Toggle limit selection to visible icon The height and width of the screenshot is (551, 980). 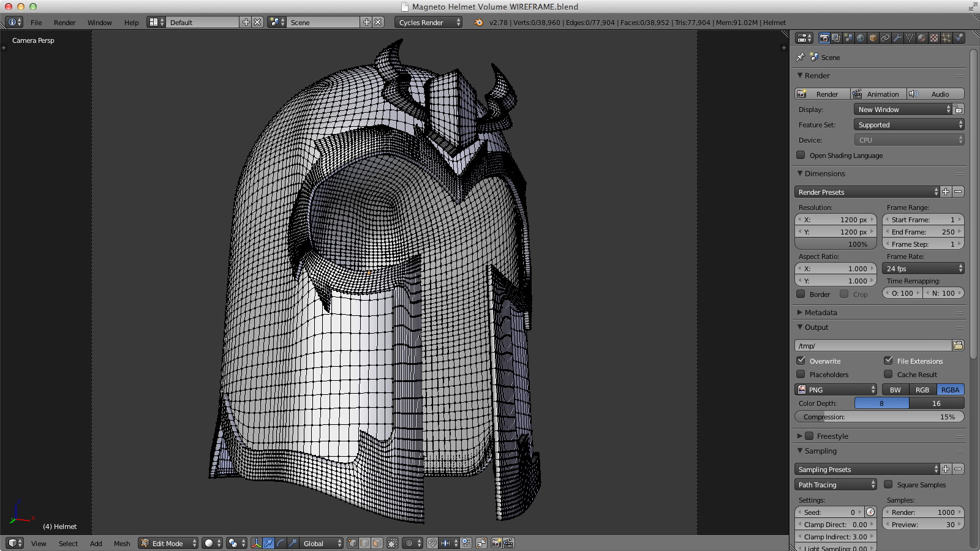393,543
